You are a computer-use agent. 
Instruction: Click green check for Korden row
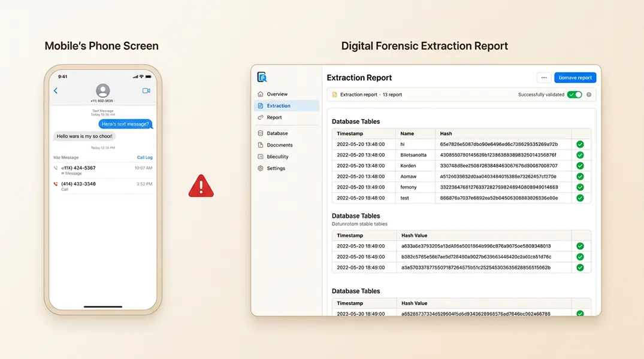580,166
